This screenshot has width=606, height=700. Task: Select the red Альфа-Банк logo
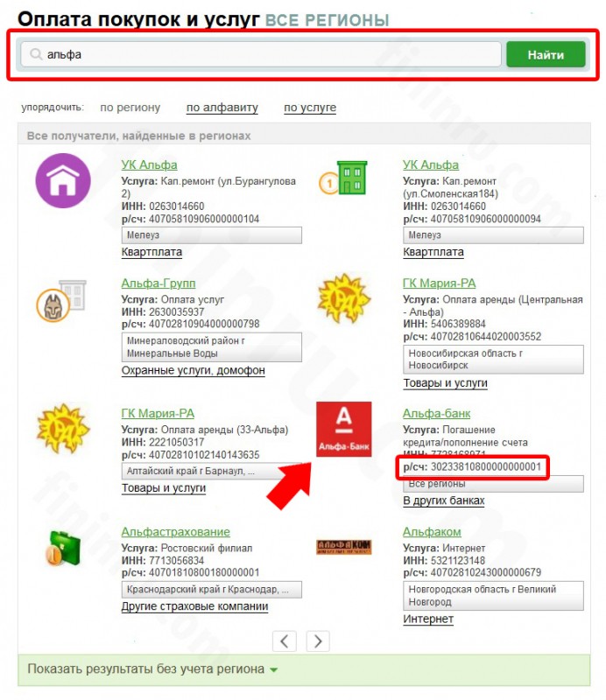click(x=343, y=429)
